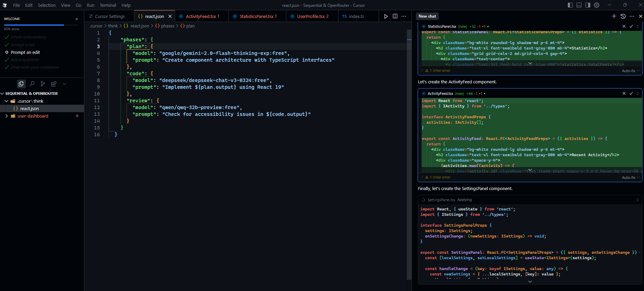Screen dimensions: 644x291
Task: Toggle the bottom panel layout icon
Action: [579, 5]
